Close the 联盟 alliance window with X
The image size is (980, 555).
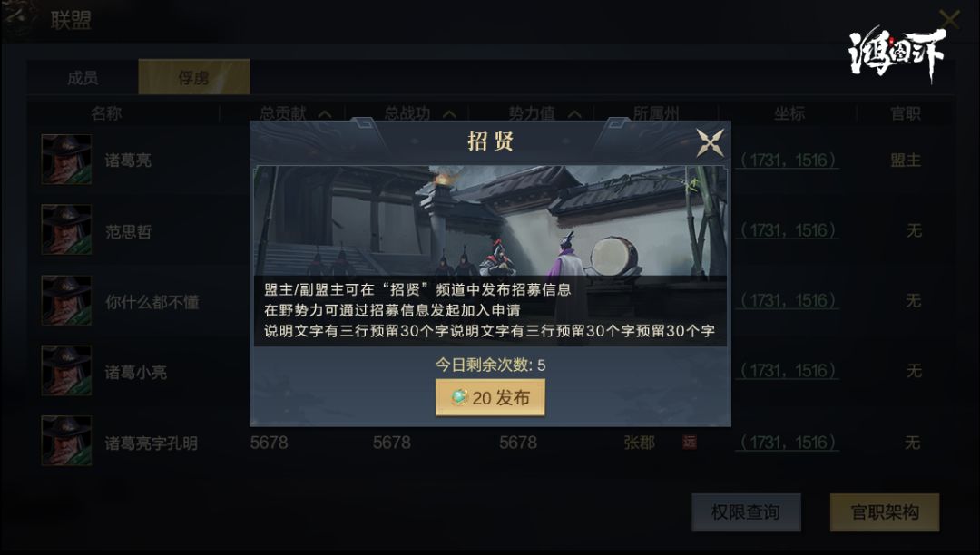(x=949, y=19)
